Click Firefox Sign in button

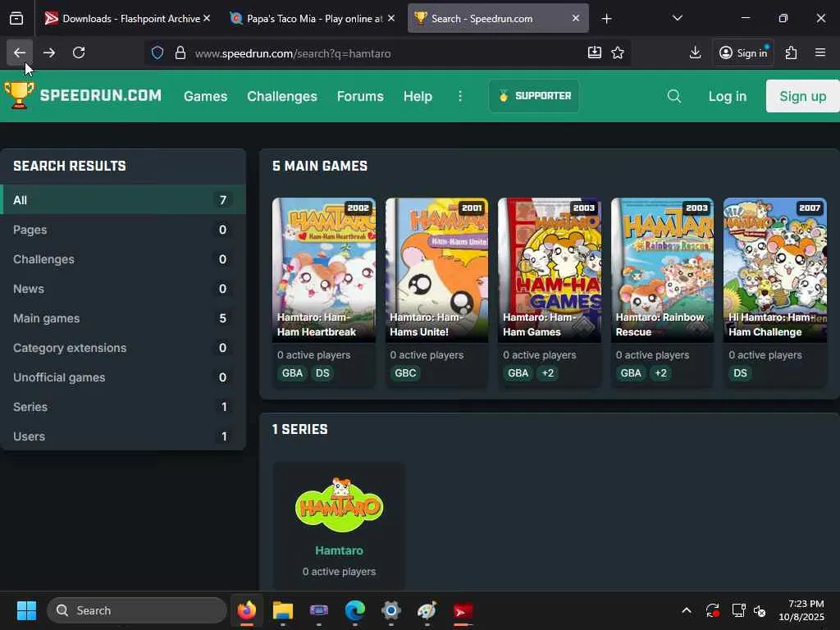(743, 52)
